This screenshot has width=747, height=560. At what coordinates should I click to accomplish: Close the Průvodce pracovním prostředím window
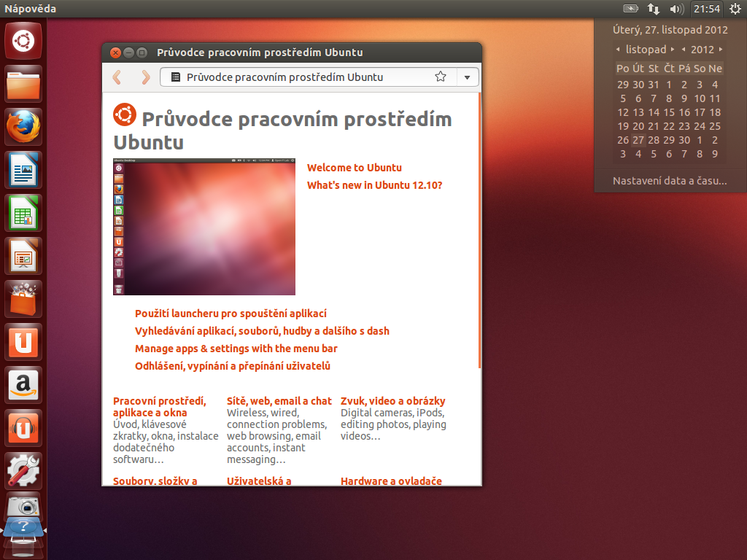pos(115,52)
